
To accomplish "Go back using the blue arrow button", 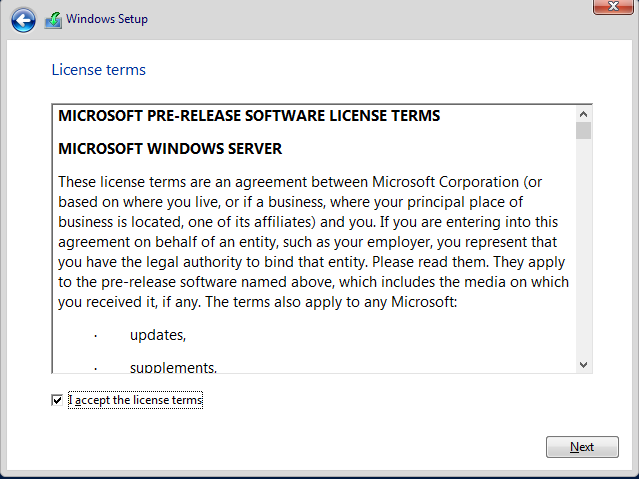I will pos(23,20).
